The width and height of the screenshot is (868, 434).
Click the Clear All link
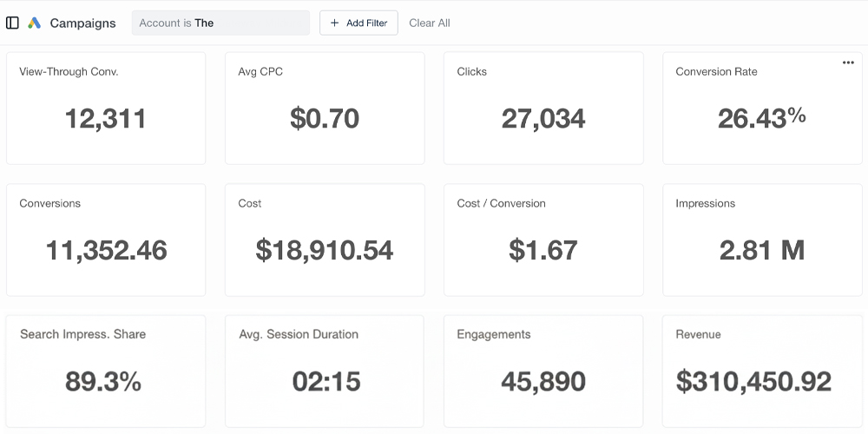point(430,23)
